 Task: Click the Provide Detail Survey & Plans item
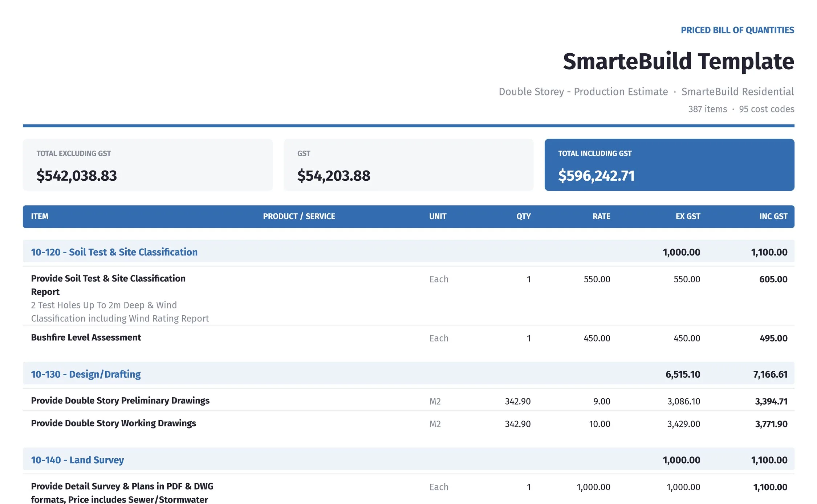pyautogui.click(x=122, y=492)
